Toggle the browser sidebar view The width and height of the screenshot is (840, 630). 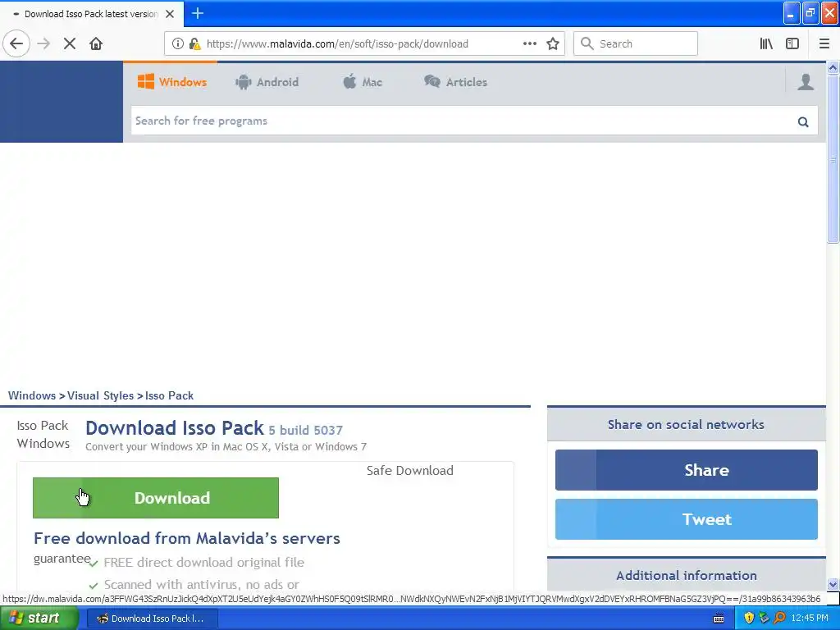(792, 44)
